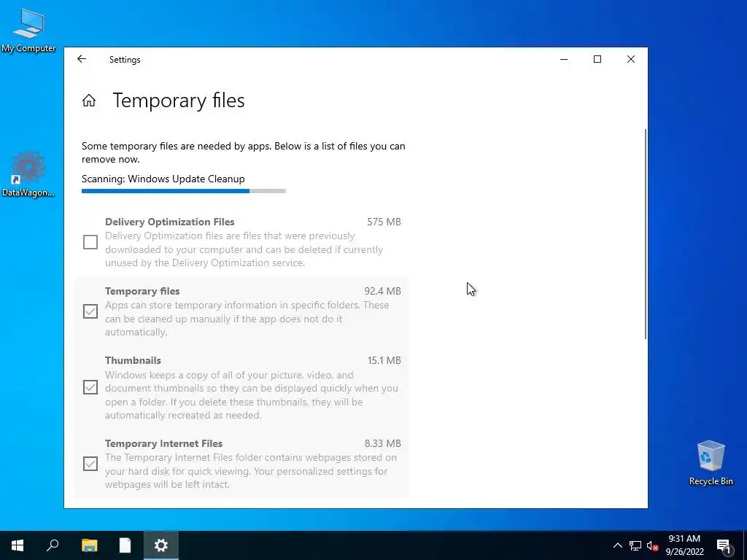The image size is (747, 560).
Task: Maximize the Settings window
Action: pos(597,59)
